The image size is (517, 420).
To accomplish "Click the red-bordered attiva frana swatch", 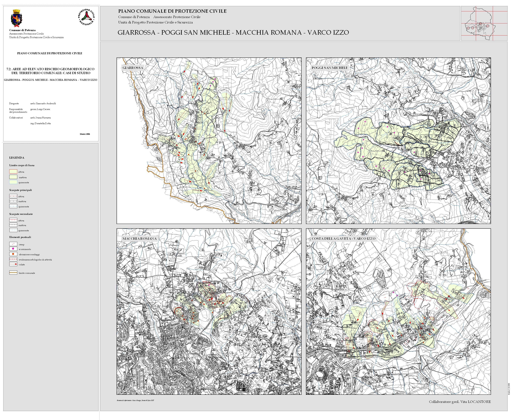I will point(13,171).
